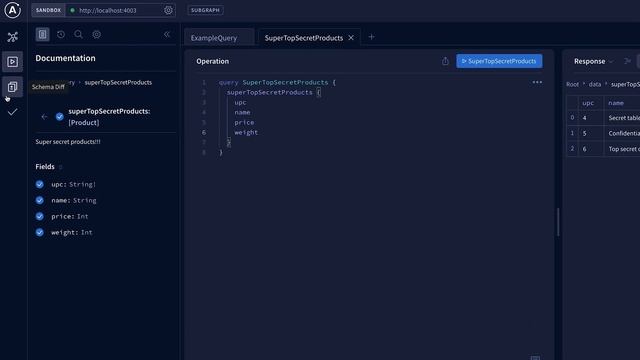This screenshot has height=360, width=640.
Task: Click the keyboard shortcuts icon at editor bottom
Action: (x=536, y=358)
